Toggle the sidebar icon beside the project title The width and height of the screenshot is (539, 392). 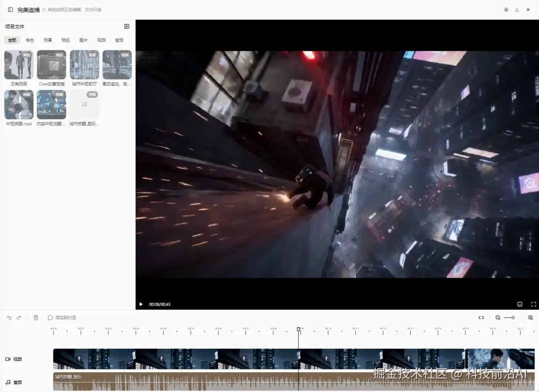(x=10, y=9)
